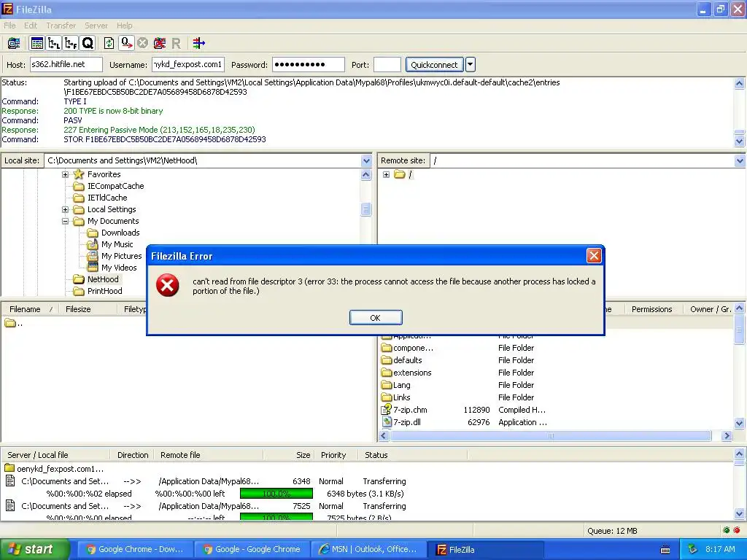Open the File menu
The width and height of the screenshot is (747, 560).
[9, 26]
